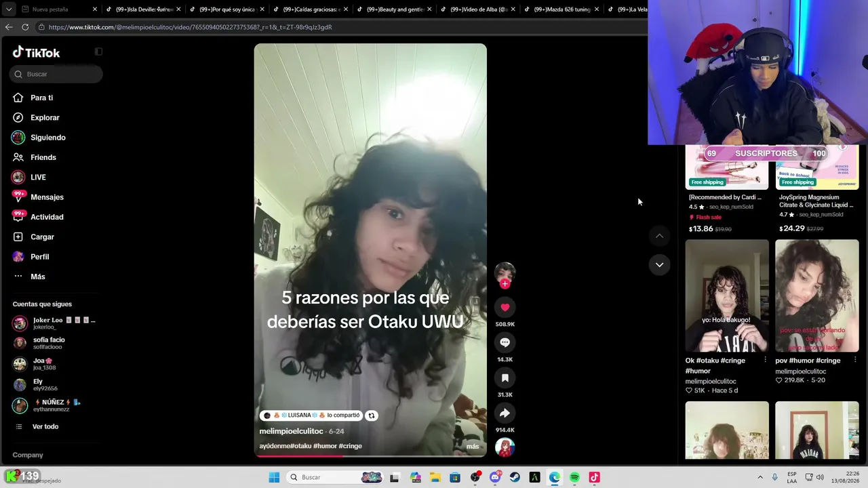
Task: Click the browser back arrow
Action: point(9,27)
